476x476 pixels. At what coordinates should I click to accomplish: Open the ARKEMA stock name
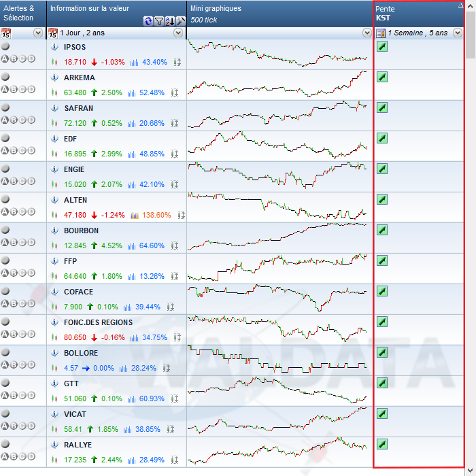click(x=80, y=78)
